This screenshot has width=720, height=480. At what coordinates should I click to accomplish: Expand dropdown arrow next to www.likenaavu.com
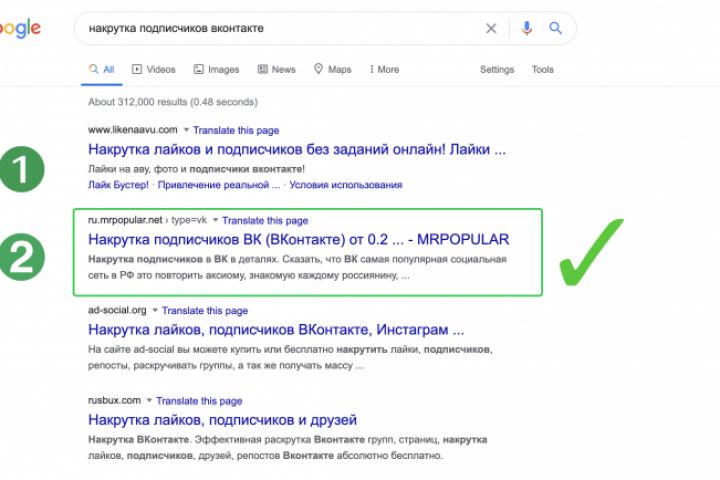(185, 130)
